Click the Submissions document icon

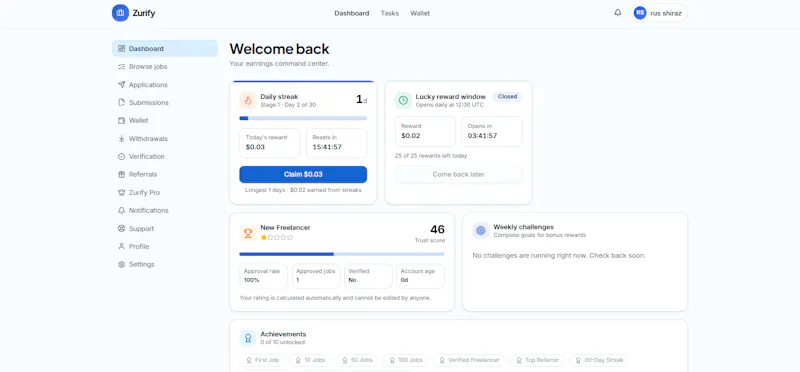tap(121, 103)
